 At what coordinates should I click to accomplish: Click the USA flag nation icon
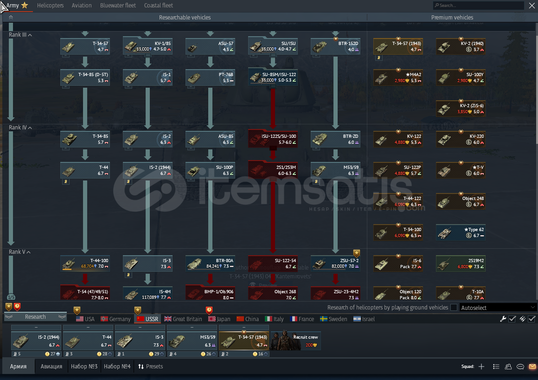[x=80, y=319]
